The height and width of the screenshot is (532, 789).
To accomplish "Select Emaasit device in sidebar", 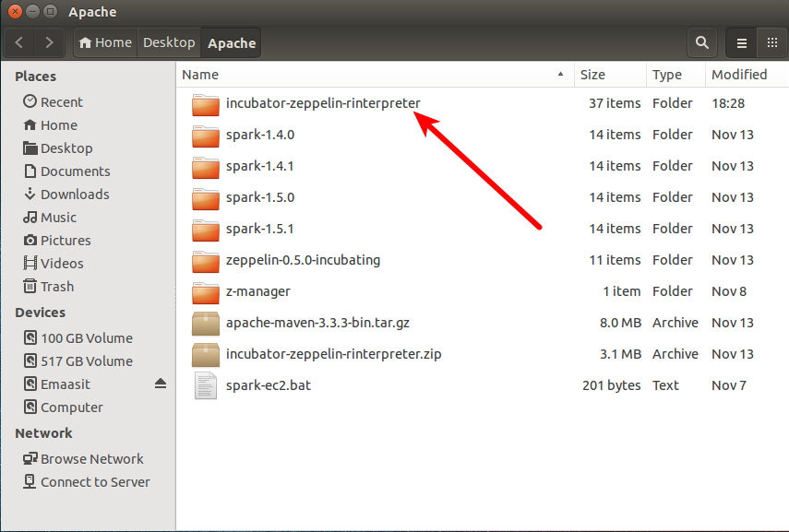I will coord(57,384).
